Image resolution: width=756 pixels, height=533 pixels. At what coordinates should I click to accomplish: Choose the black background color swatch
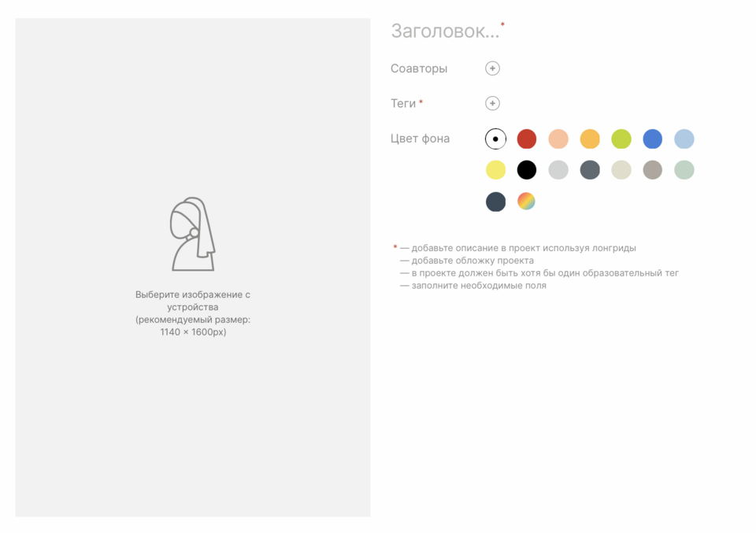pyautogui.click(x=527, y=170)
